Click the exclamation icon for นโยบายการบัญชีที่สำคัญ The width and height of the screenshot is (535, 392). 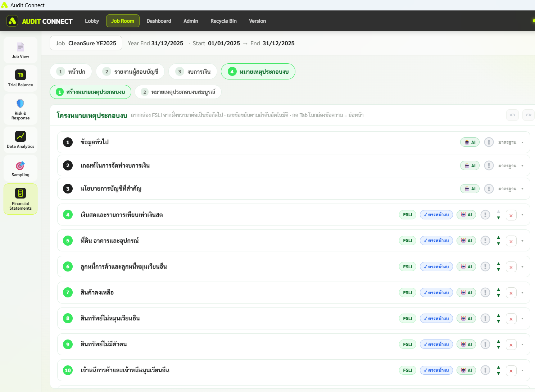click(x=489, y=188)
